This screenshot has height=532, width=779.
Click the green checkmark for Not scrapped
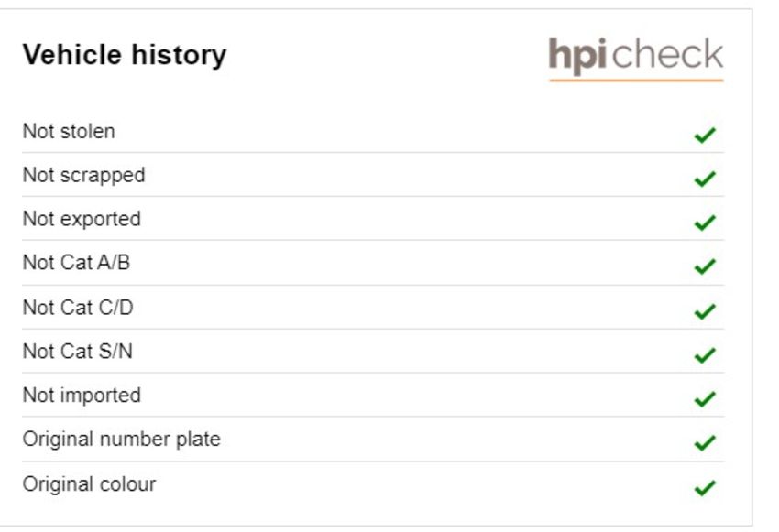pyautogui.click(x=705, y=179)
